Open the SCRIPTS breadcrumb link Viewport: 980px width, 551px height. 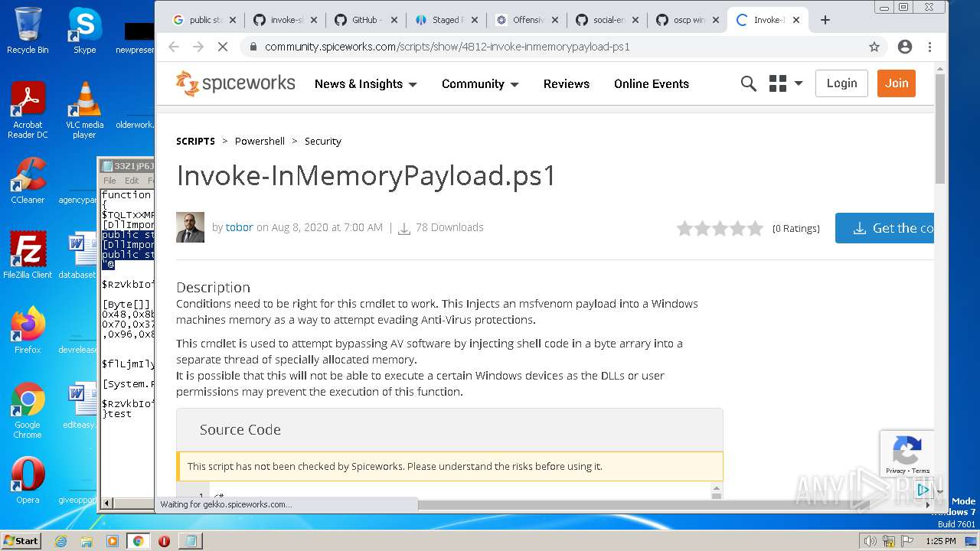pos(195,141)
